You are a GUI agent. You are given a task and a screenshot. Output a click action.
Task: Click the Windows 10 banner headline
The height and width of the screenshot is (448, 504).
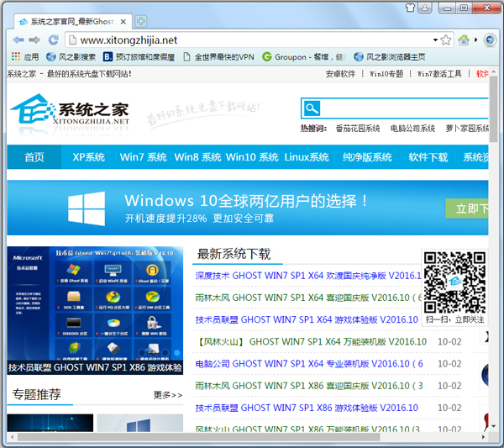point(246,201)
